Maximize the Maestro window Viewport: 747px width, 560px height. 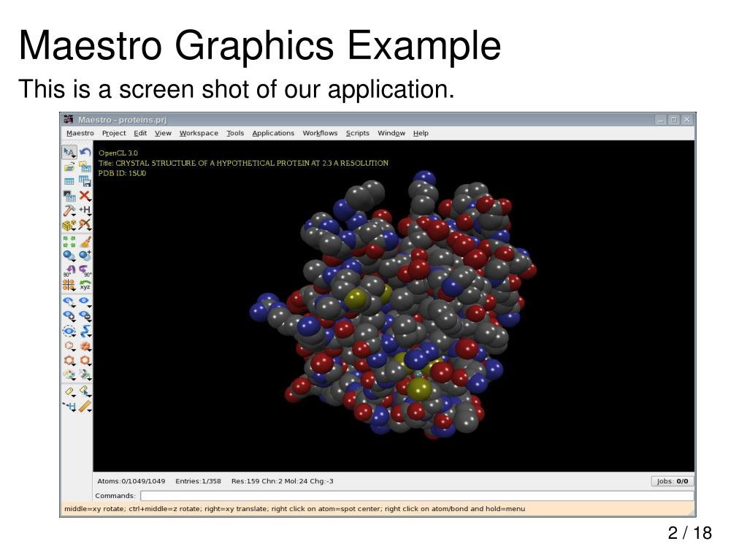674,120
